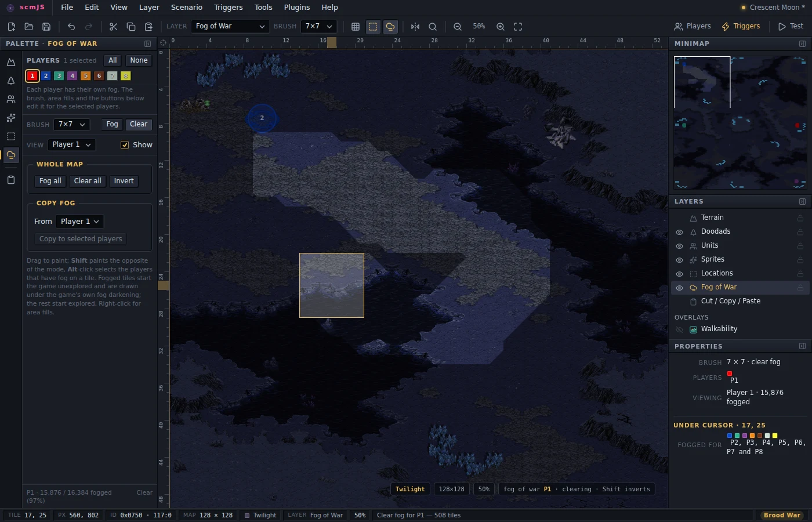Click the open folder toolbar icon
The width and height of the screenshot is (812, 522).
point(28,27)
